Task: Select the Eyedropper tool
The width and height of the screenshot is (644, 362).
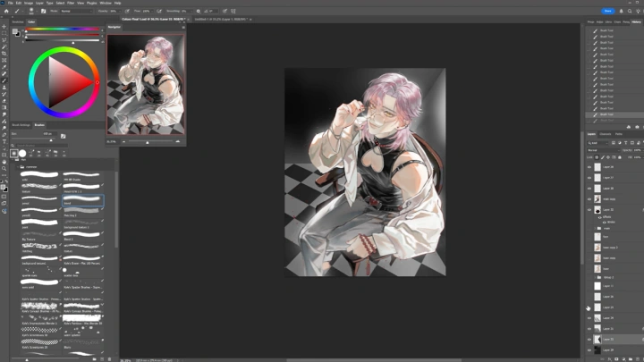Action: (4, 67)
